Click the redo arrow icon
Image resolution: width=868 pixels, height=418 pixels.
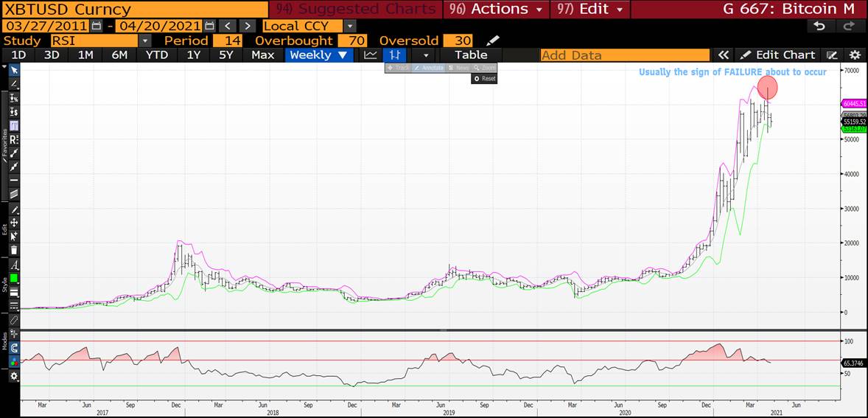pyautogui.click(x=849, y=26)
